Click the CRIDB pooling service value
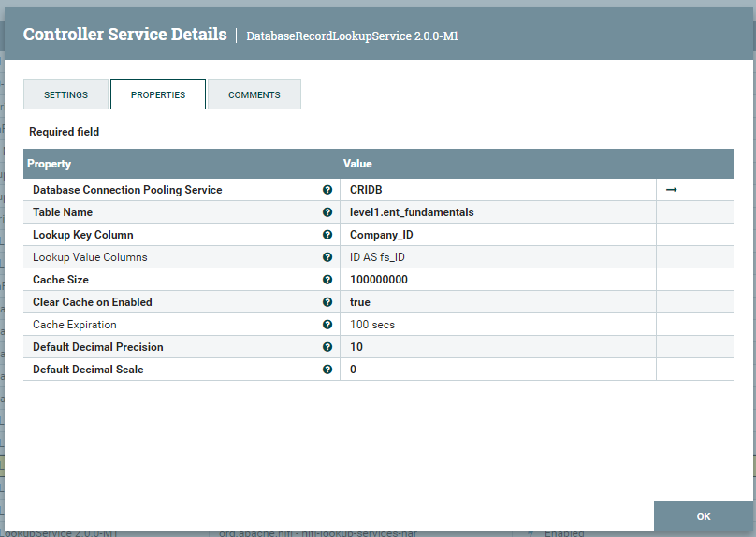 [366, 190]
